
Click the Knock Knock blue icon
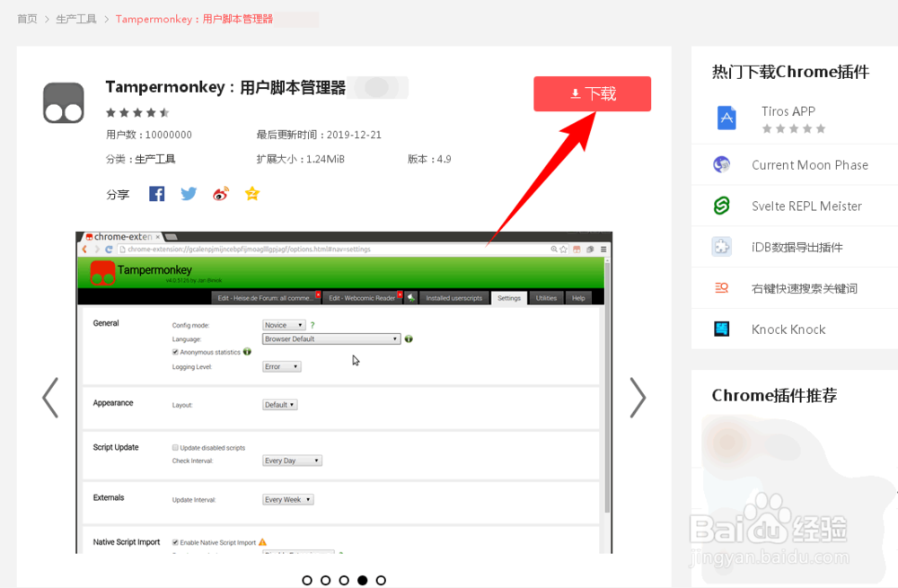point(722,329)
